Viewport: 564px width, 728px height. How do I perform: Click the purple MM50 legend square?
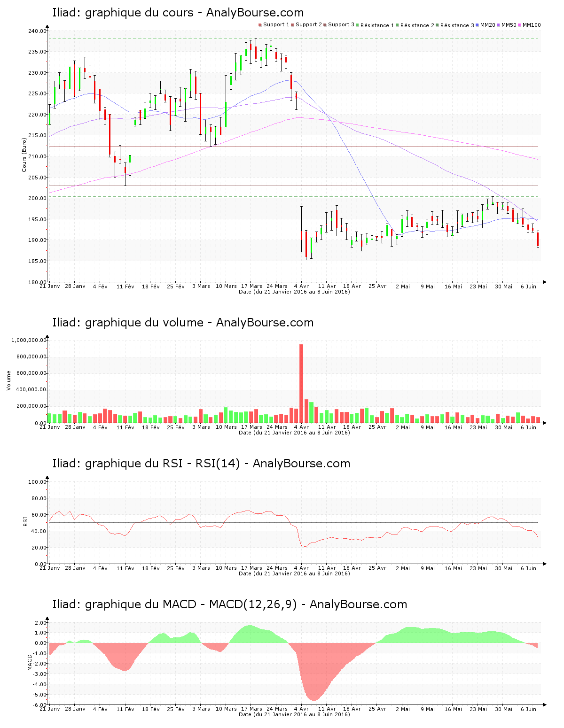pyautogui.click(x=498, y=25)
